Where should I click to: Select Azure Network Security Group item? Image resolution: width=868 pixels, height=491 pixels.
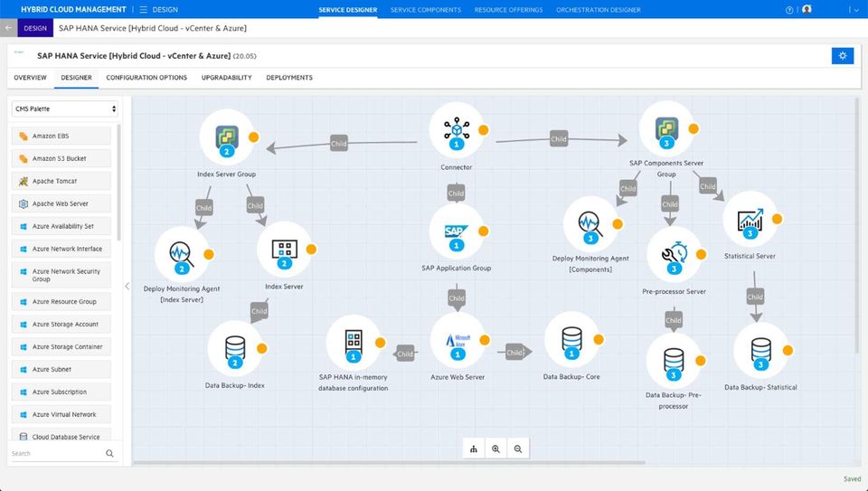(x=61, y=275)
